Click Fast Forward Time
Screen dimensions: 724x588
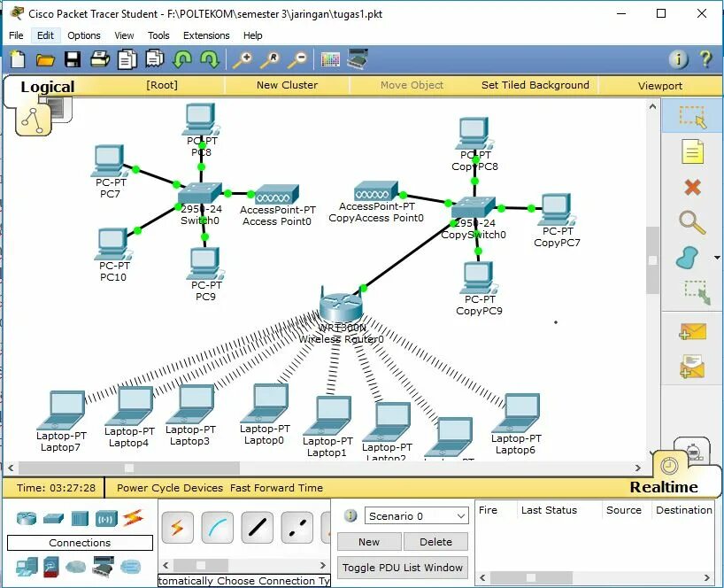[276, 488]
